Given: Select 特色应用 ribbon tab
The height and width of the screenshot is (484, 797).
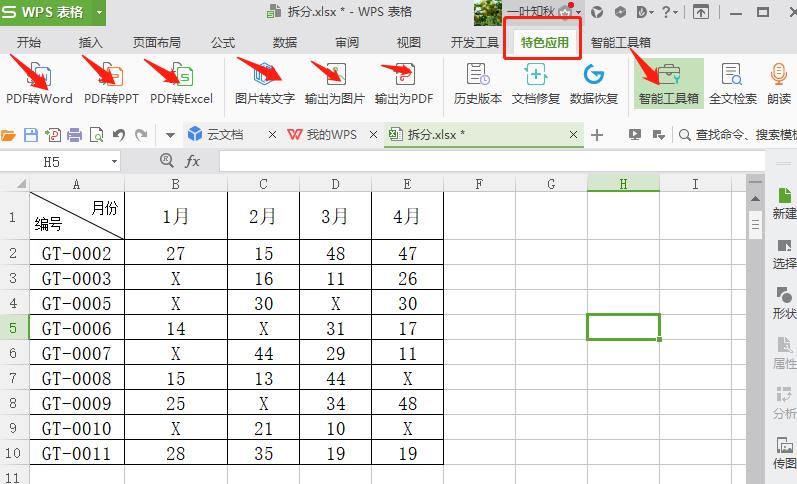Looking at the screenshot, I should pyautogui.click(x=544, y=42).
